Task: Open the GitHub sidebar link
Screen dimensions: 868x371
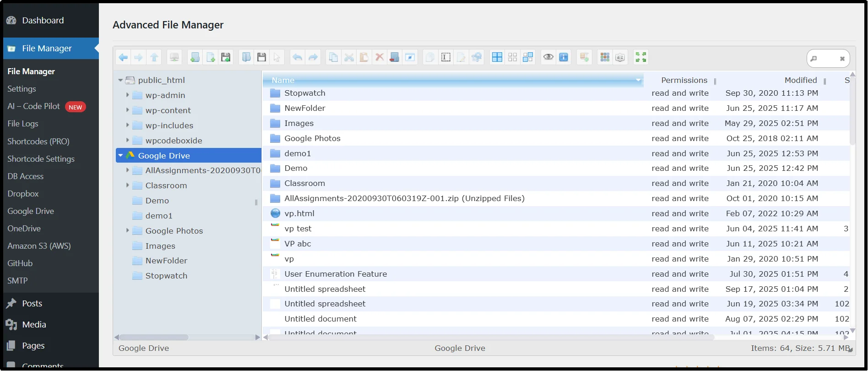Action: coord(20,263)
